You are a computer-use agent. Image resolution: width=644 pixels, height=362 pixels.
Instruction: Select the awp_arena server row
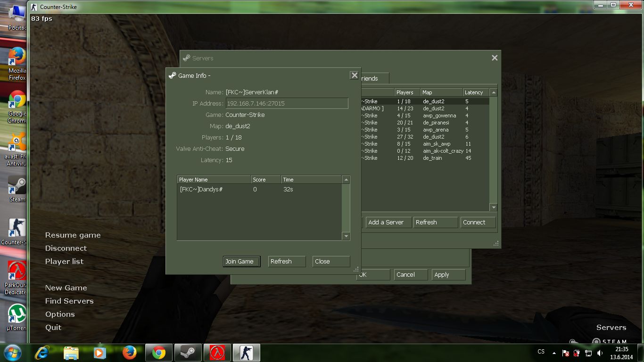pos(425,130)
